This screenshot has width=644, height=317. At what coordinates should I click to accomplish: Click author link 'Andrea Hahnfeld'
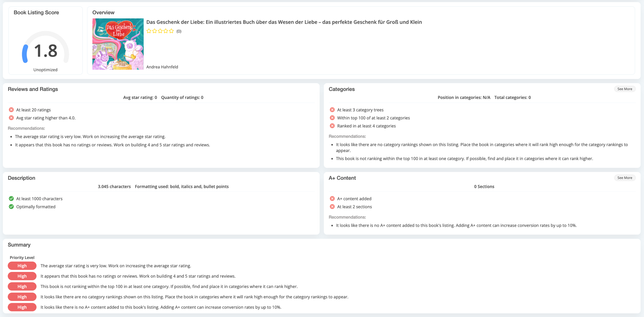(162, 67)
